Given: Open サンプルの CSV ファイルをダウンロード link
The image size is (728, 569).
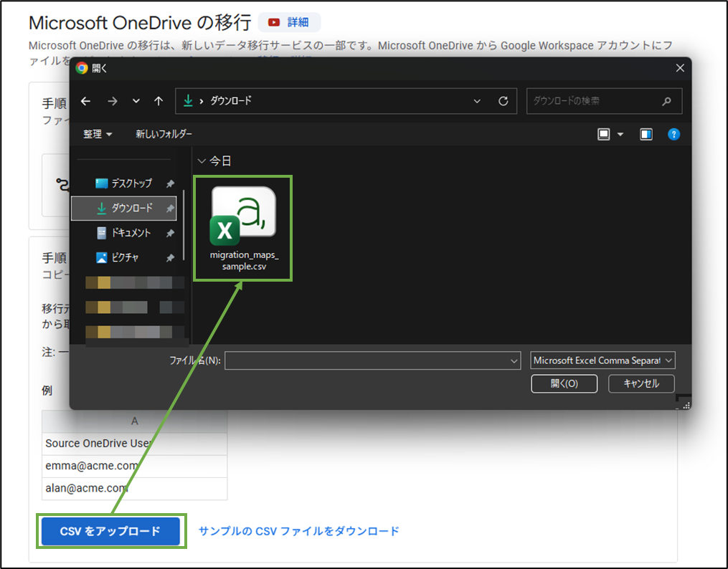Looking at the screenshot, I should coord(299,531).
